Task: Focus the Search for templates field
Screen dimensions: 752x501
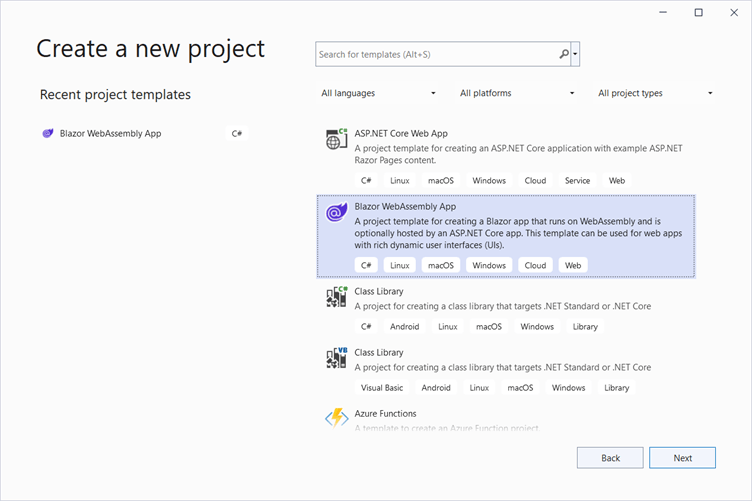Action: [435, 54]
